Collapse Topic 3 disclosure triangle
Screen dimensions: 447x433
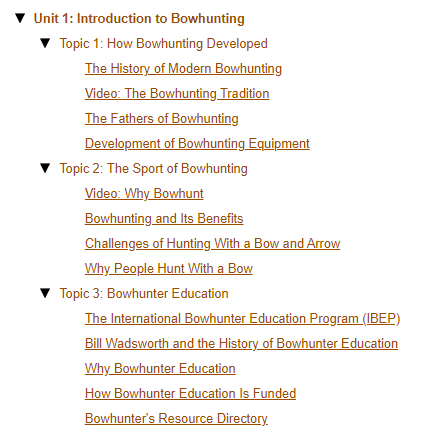point(45,293)
